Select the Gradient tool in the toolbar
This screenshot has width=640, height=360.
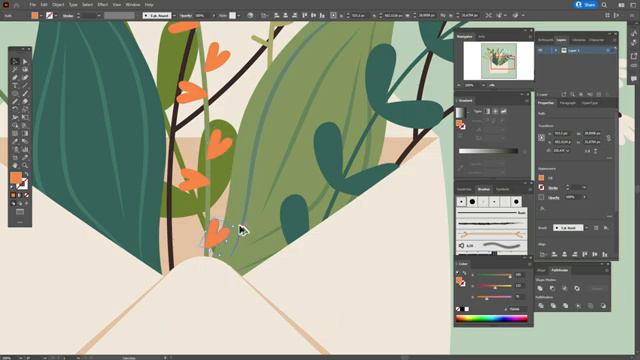pos(25,133)
